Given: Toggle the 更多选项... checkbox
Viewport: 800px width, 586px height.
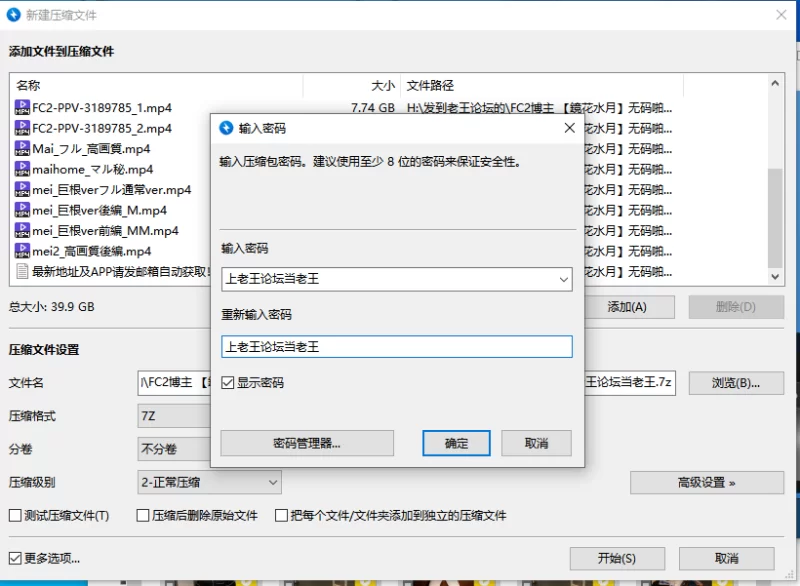Looking at the screenshot, I should pos(15,558).
